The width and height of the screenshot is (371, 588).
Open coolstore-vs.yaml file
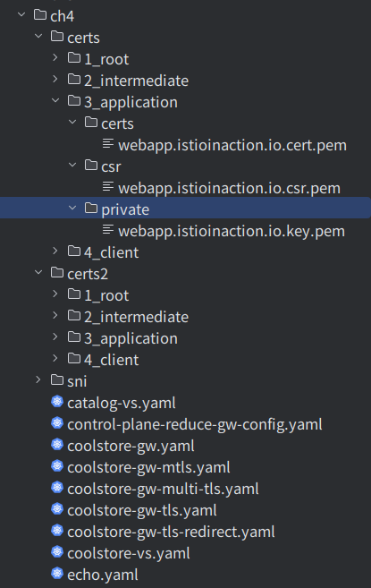click(x=129, y=553)
